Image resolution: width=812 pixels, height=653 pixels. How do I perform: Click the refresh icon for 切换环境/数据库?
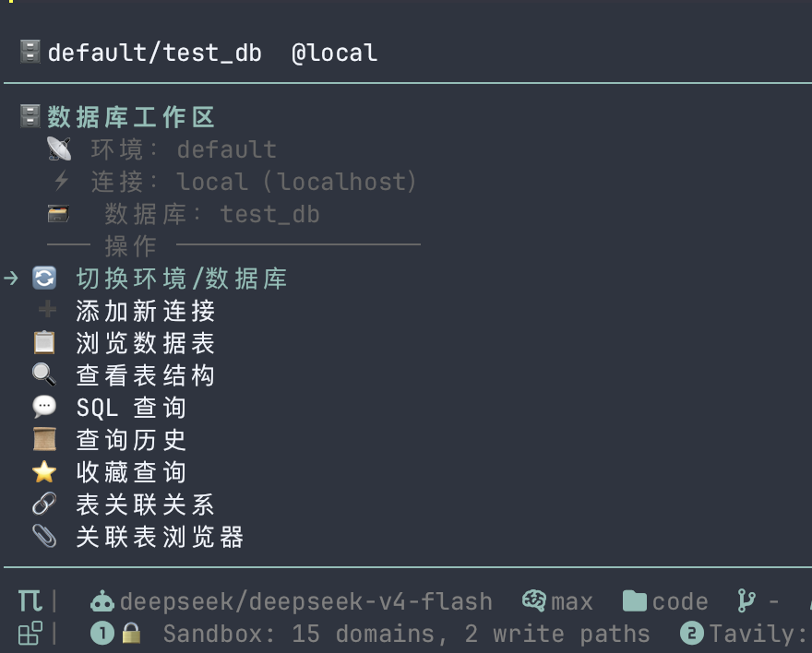44,279
